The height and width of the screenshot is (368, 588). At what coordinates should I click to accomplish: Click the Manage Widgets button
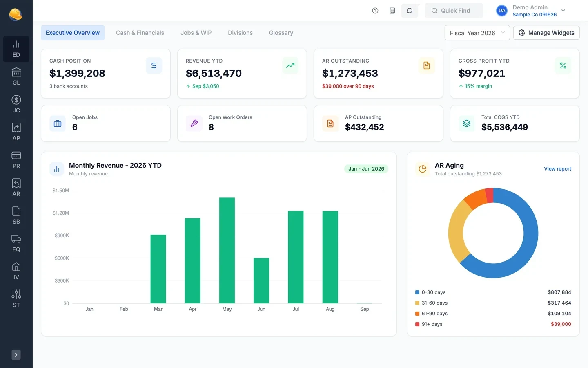546,33
